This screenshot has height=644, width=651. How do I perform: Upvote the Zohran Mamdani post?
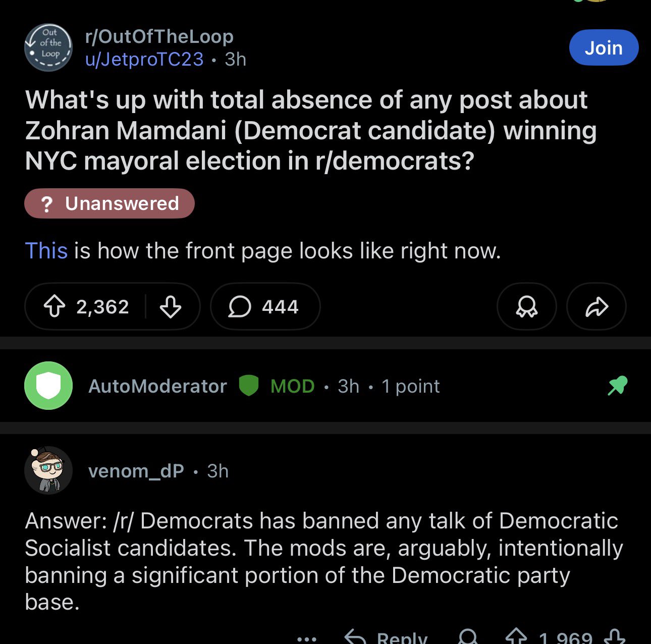55,306
